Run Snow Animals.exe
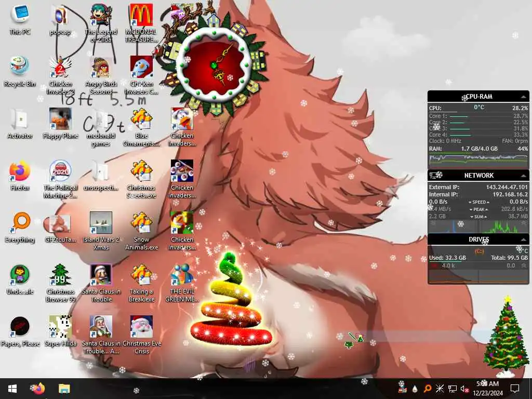The width and height of the screenshot is (532, 399). pos(141,231)
